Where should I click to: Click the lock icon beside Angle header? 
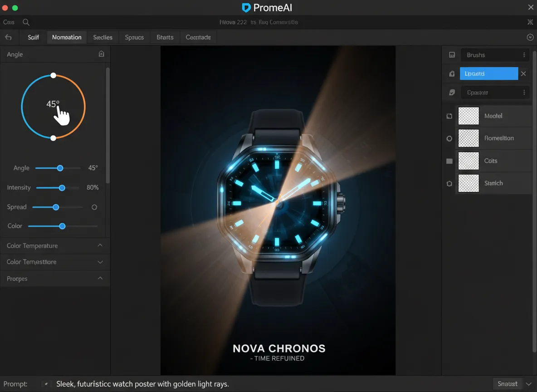tap(101, 54)
